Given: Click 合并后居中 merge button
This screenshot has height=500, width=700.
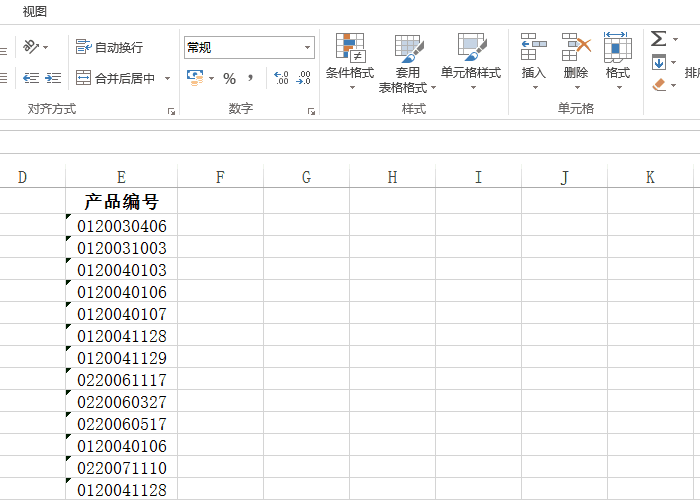Looking at the screenshot, I should click(116, 78).
